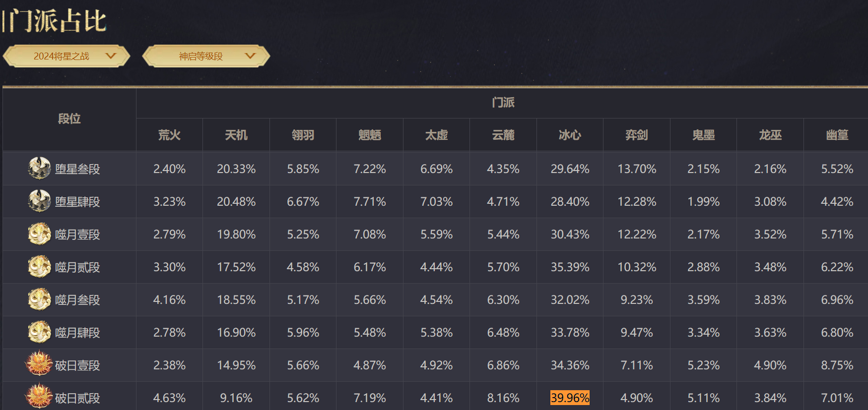This screenshot has height=410, width=868.
Task: Click the 噬月叁段 rank badge icon
Action: (39, 299)
